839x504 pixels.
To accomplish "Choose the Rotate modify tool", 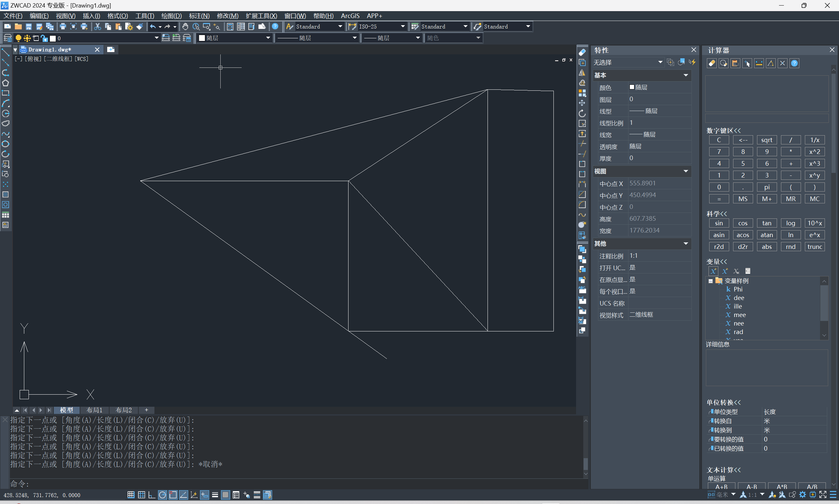I will (x=582, y=113).
